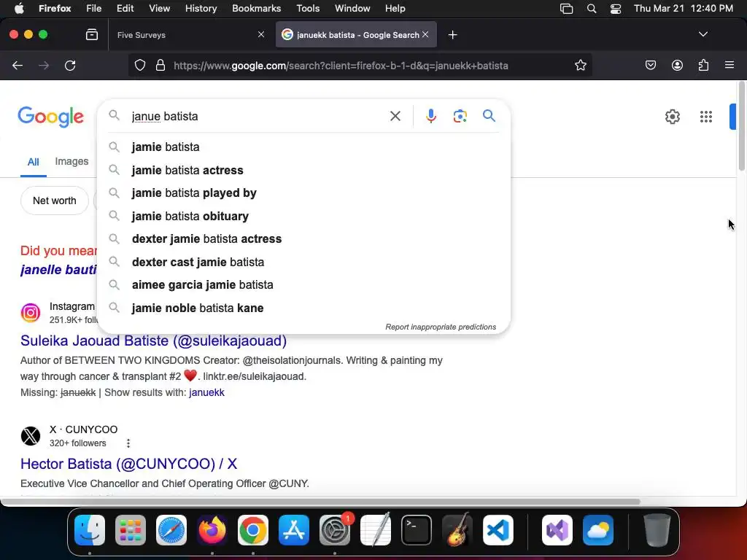Open Hector Batista X result link
This screenshot has height=560, width=747.
click(128, 464)
